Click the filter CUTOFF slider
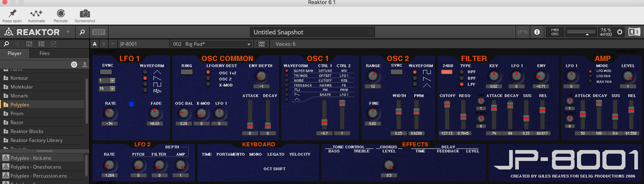Screen dimensions: 644x184 click(447, 115)
